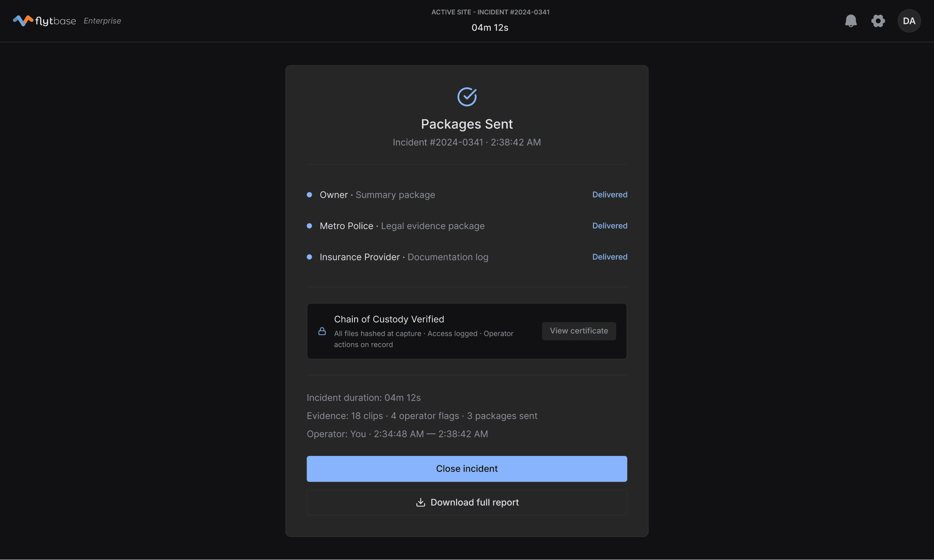Click the Insurance Provider Delivered status
934x560 pixels.
(x=610, y=257)
